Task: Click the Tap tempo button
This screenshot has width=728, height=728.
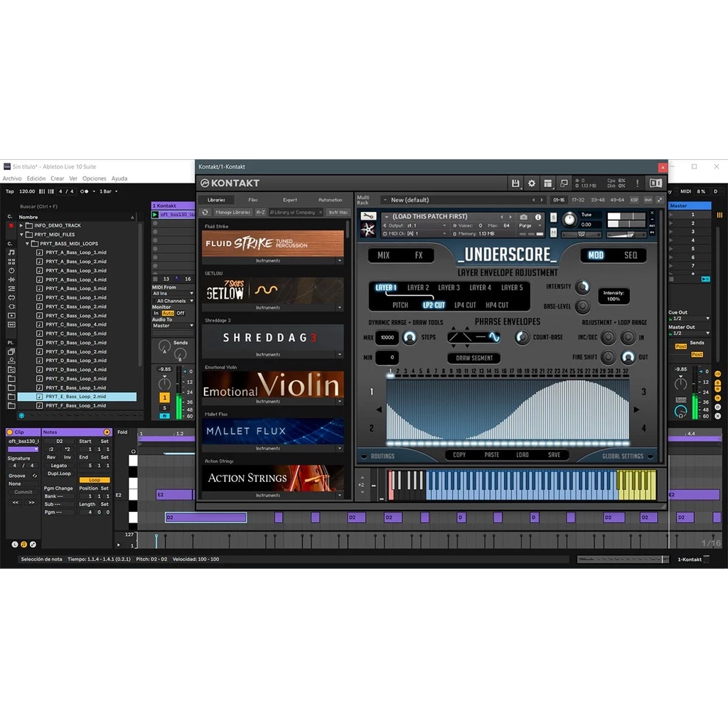Action: (x=10, y=191)
